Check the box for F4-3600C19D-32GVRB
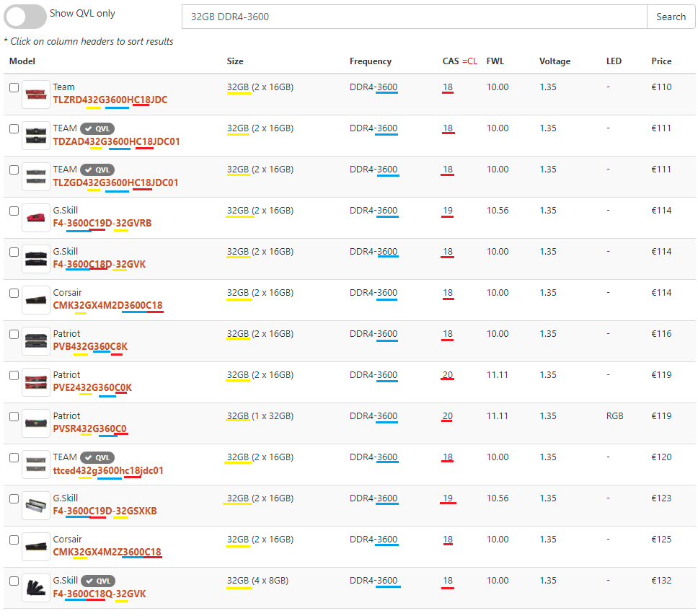This screenshot has width=698, height=616. coord(14,211)
